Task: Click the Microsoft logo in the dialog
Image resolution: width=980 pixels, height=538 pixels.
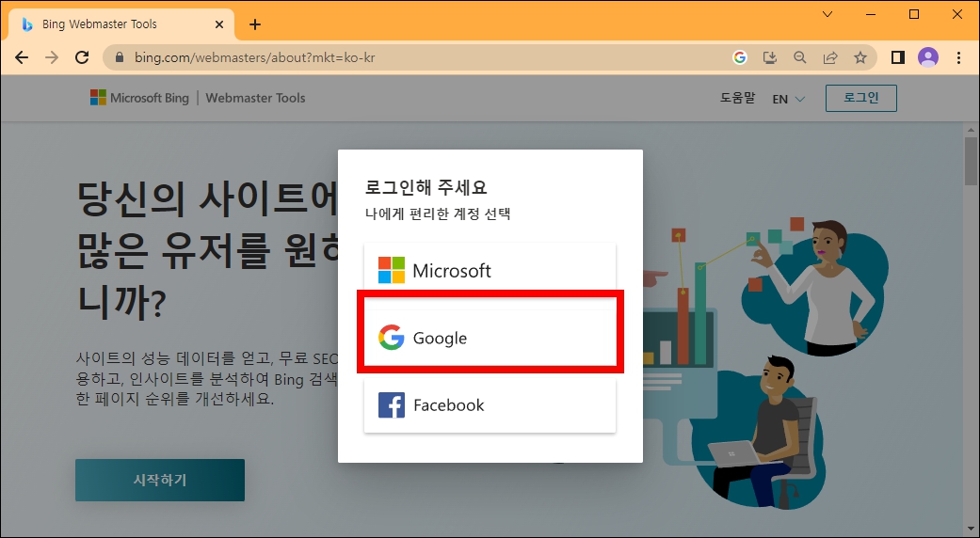Action: (x=392, y=270)
